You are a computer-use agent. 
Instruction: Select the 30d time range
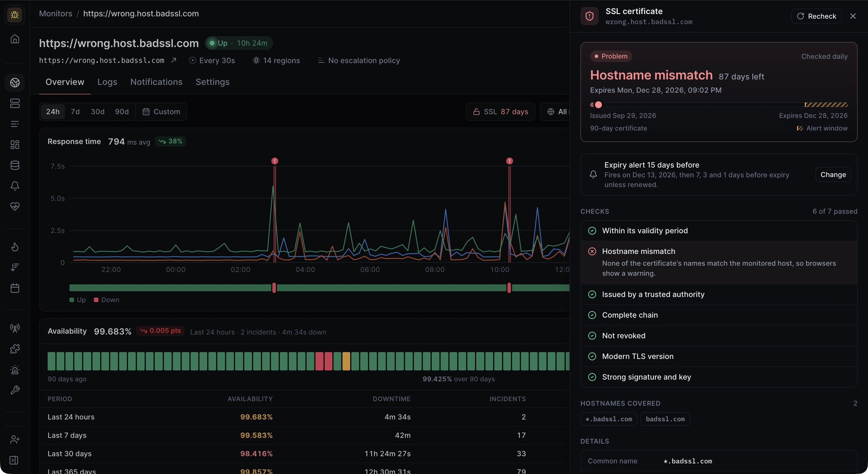pyautogui.click(x=98, y=112)
